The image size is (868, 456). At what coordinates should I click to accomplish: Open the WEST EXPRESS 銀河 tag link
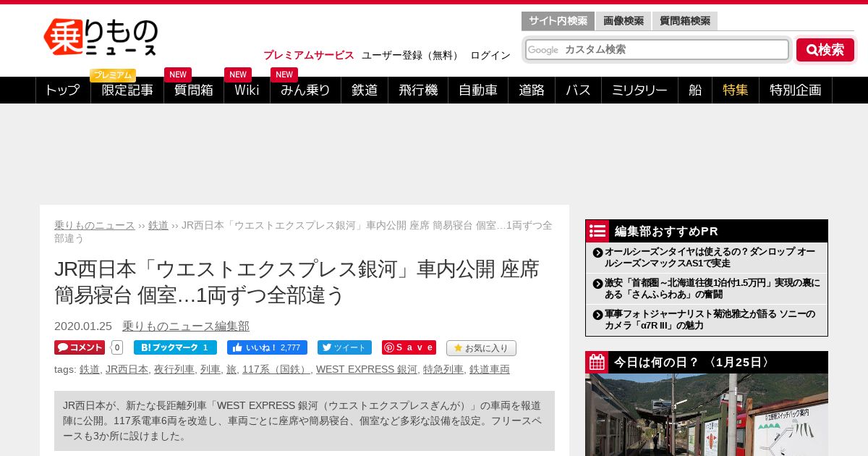coord(367,369)
